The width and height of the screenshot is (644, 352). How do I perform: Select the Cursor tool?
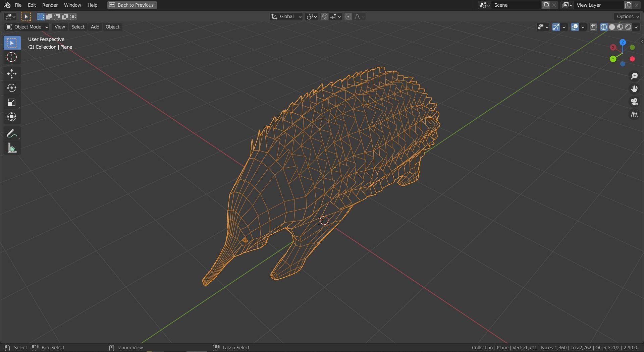coord(12,57)
